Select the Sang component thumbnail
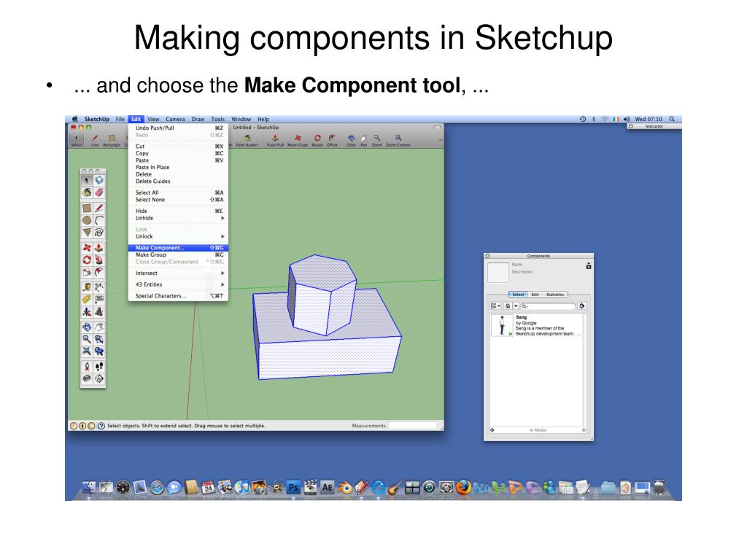Screen dimensions: 747x560 [x=502, y=326]
